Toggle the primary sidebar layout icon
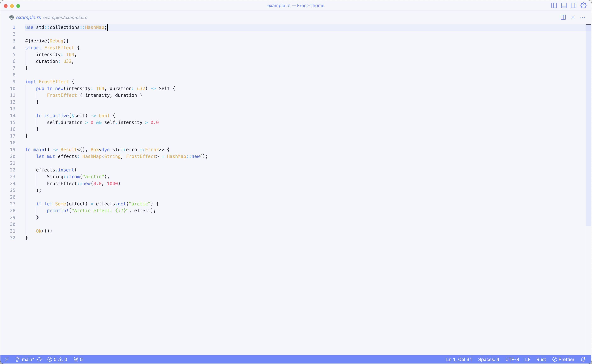The image size is (592, 364). pyautogui.click(x=554, y=5)
